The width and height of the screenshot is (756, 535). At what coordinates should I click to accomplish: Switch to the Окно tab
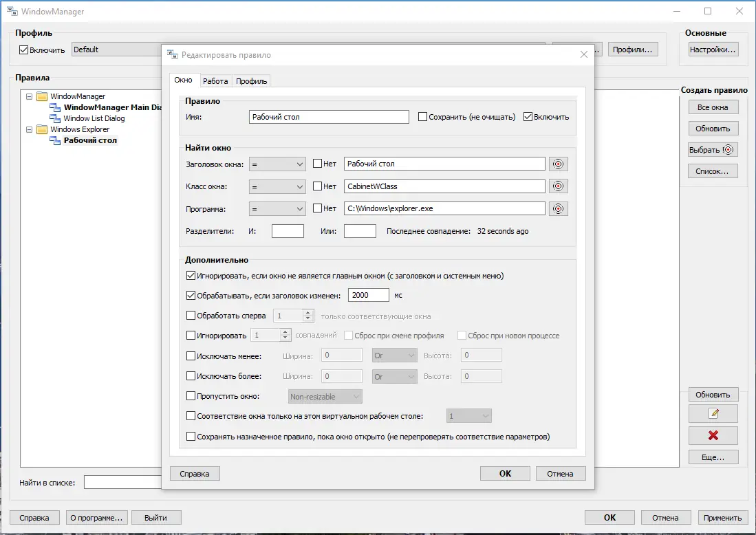pyautogui.click(x=183, y=80)
